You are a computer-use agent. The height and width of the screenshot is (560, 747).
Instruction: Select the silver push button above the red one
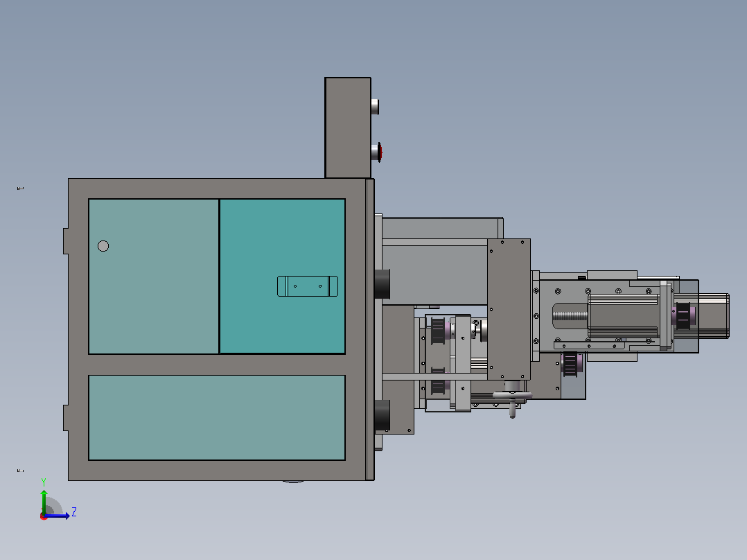(375, 106)
